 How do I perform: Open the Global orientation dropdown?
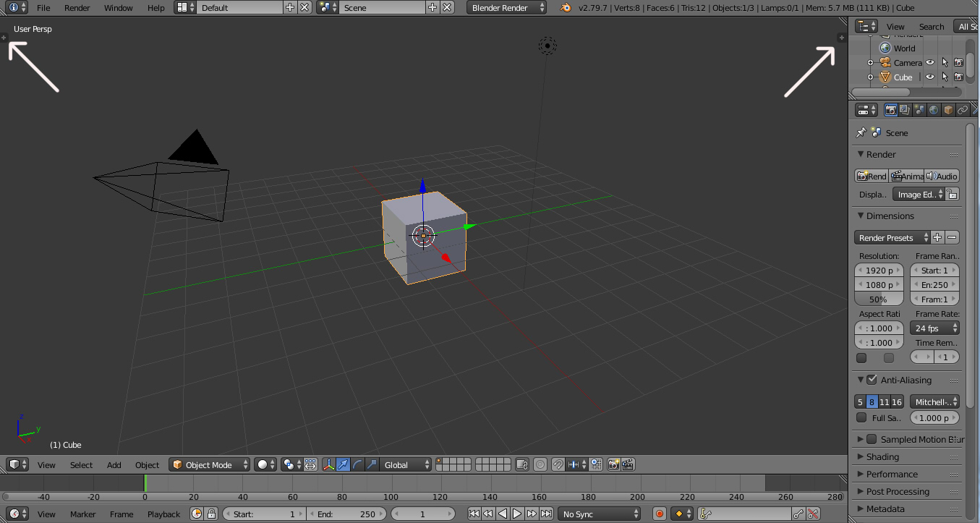click(406, 464)
